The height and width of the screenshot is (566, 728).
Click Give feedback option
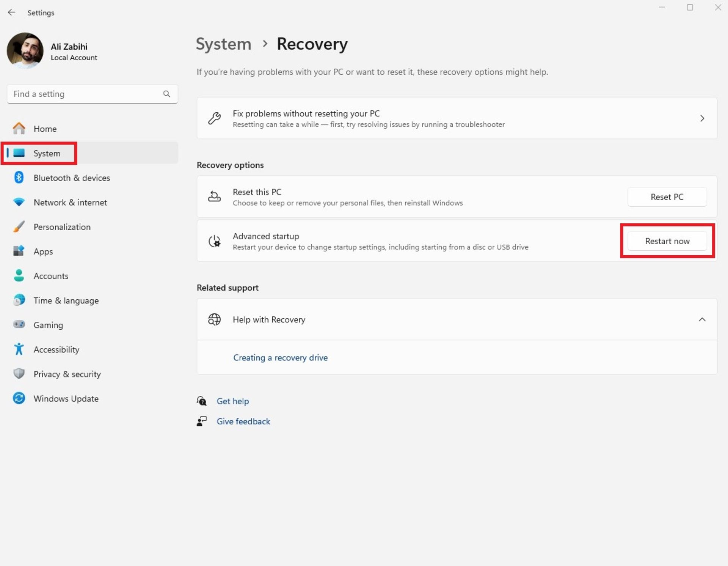click(243, 421)
